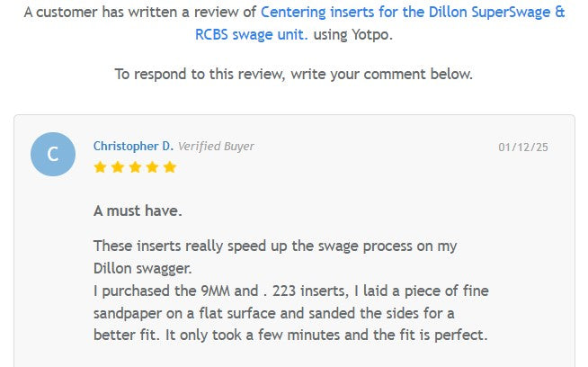Image resolution: width=588 pixels, height=367 pixels.
Task: Click the review date 01/12/25
Action: (x=523, y=147)
